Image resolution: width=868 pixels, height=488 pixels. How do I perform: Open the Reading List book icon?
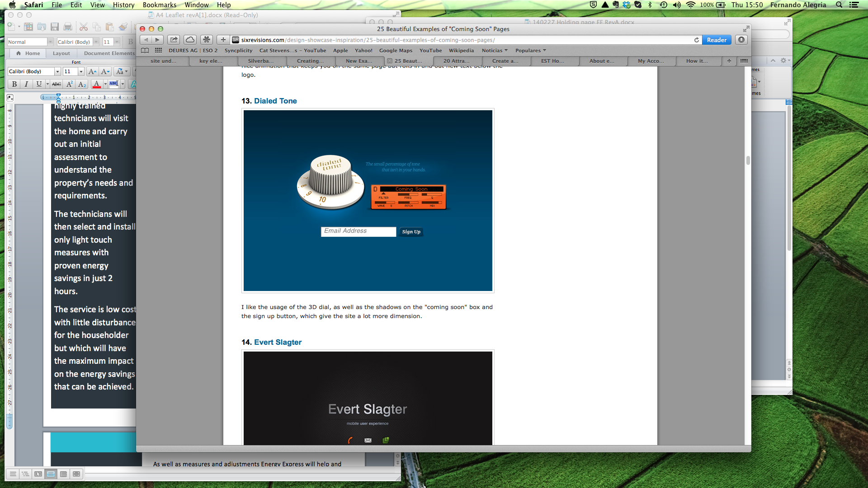tap(145, 51)
